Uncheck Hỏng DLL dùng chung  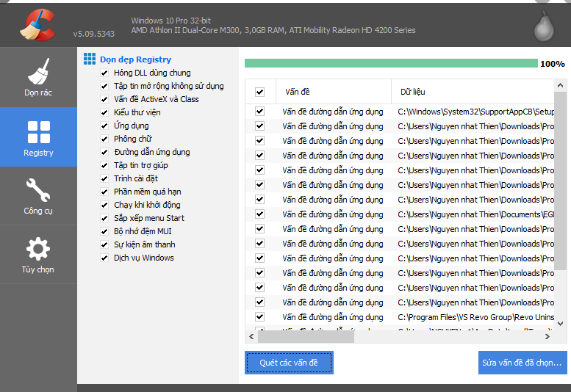click(104, 73)
